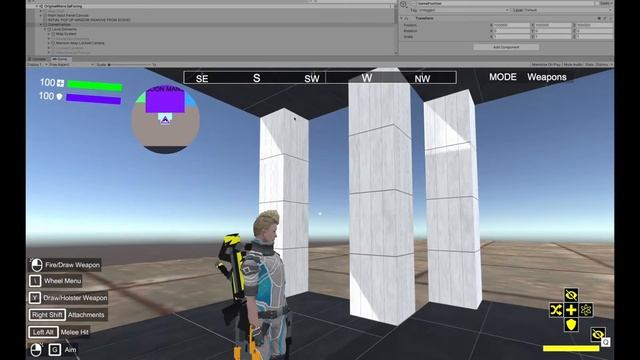Toggle the Static checkbox in the Inspector
Image resolution: width=640 pixels, height=360 pixels.
[x=597, y=3]
